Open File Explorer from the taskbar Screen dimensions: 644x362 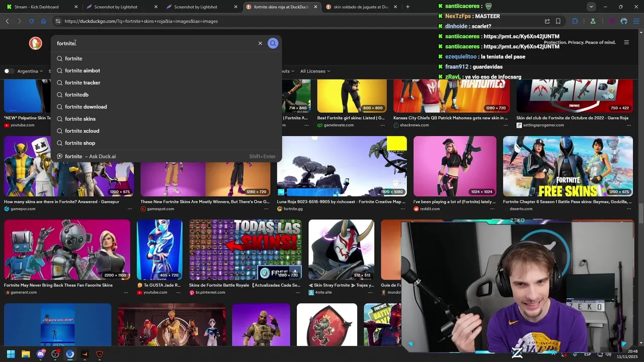(x=26, y=354)
